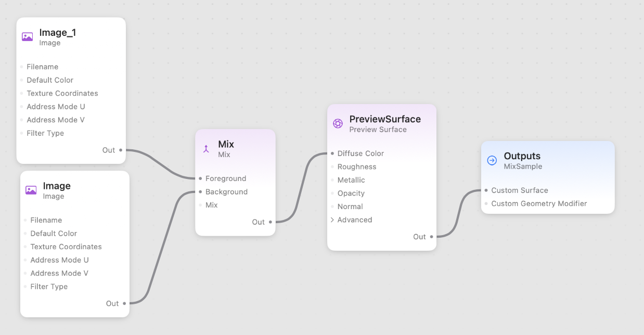Select the Out port of the PreviewSurface node

(x=431, y=236)
